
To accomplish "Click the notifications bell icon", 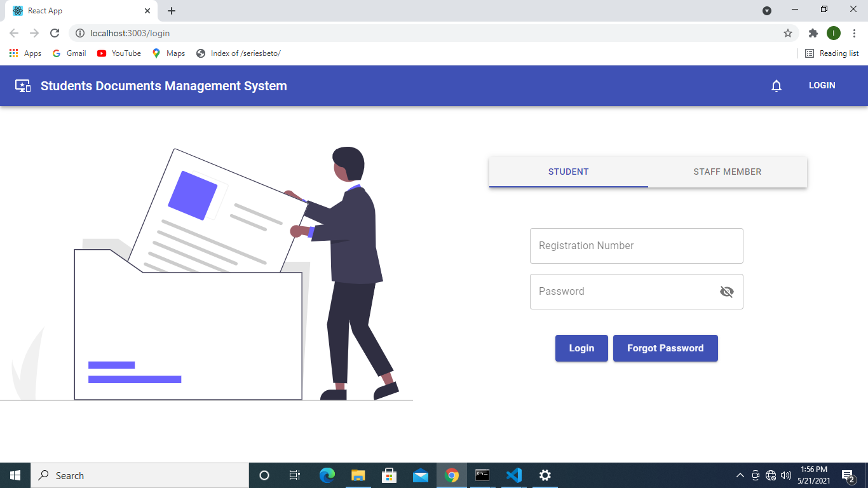I will 776,86.
